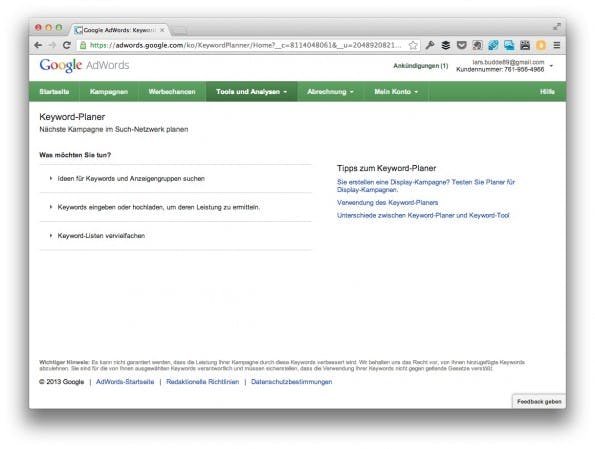
Task: Open the account email dropdown arrow
Action: [x=551, y=66]
